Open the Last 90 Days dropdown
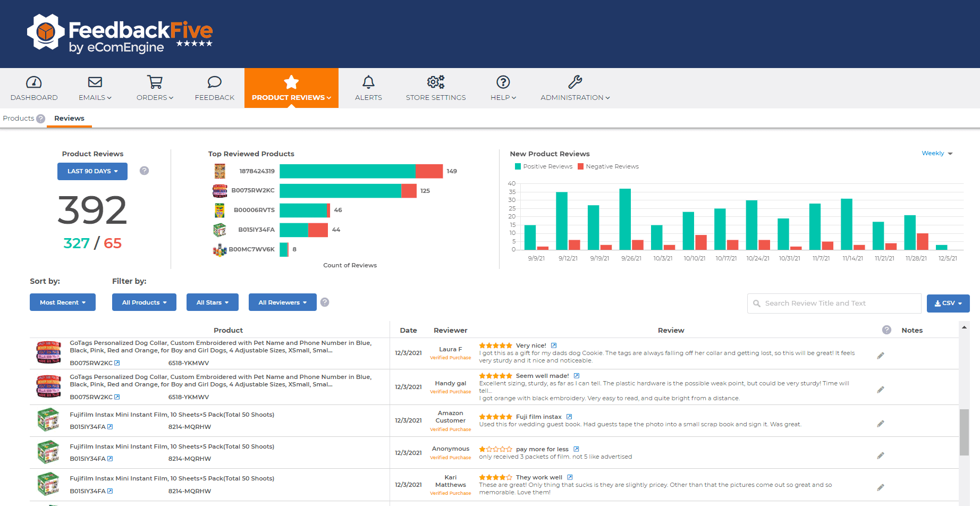 coord(92,171)
